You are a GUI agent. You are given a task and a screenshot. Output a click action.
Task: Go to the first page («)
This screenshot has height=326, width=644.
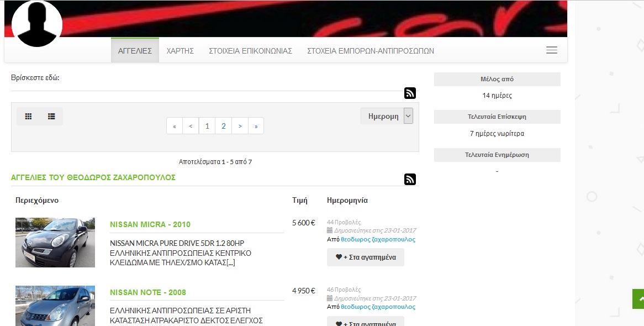click(x=175, y=126)
